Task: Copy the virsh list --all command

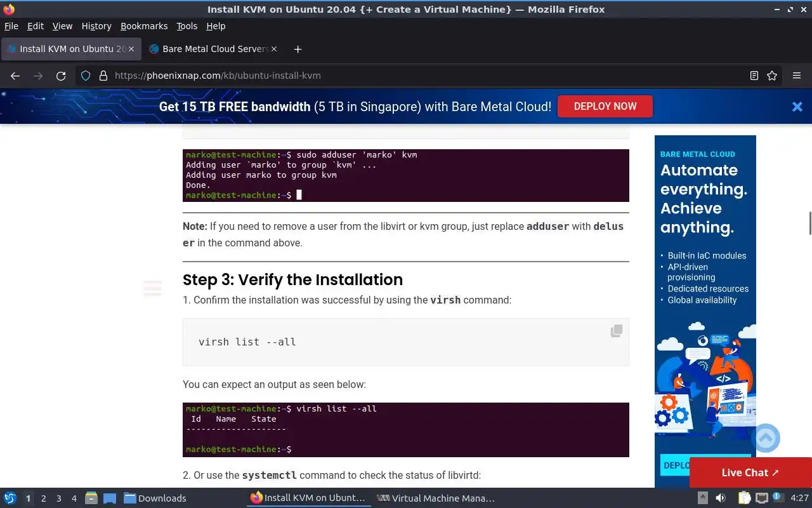Action: [616, 331]
